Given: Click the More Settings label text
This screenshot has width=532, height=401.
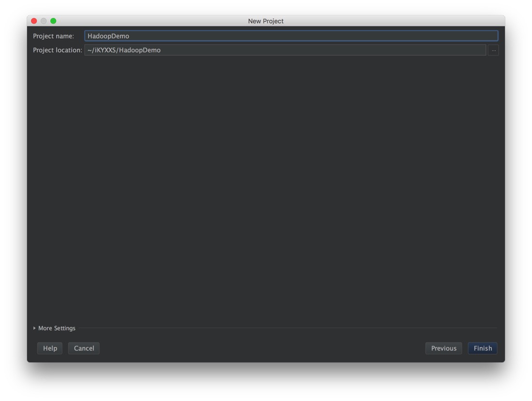Looking at the screenshot, I should (57, 328).
